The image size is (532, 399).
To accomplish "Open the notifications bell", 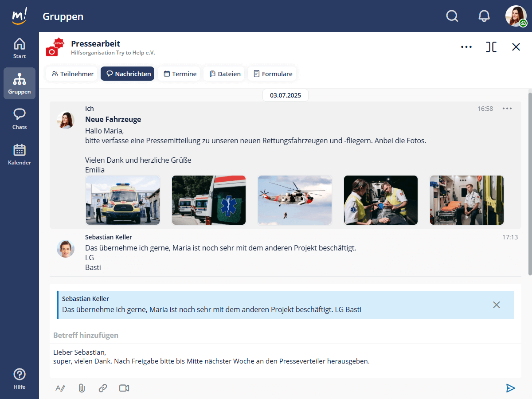I will pos(484,16).
